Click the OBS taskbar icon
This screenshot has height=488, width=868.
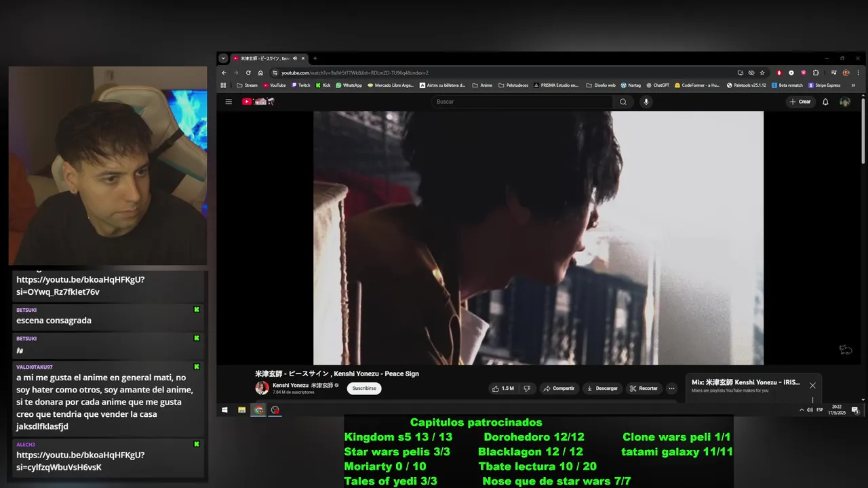click(275, 410)
